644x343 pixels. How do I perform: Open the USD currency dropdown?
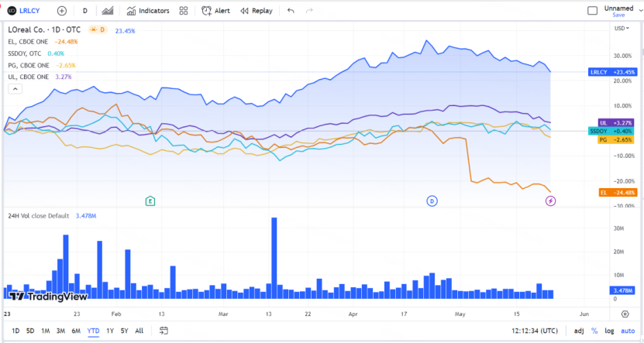[x=622, y=29]
